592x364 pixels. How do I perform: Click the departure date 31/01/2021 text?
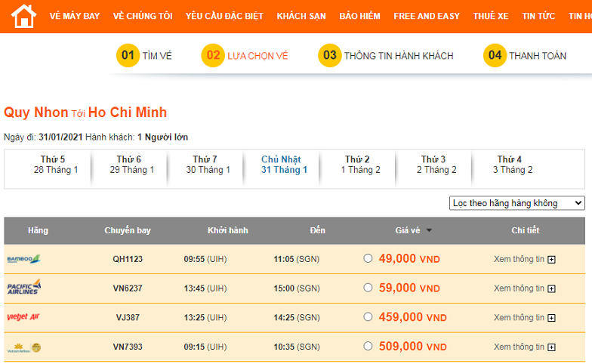pos(60,137)
